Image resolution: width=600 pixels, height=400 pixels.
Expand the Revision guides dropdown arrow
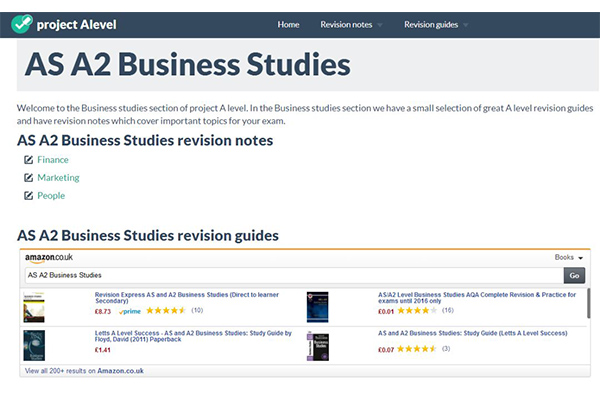pos(465,25)
